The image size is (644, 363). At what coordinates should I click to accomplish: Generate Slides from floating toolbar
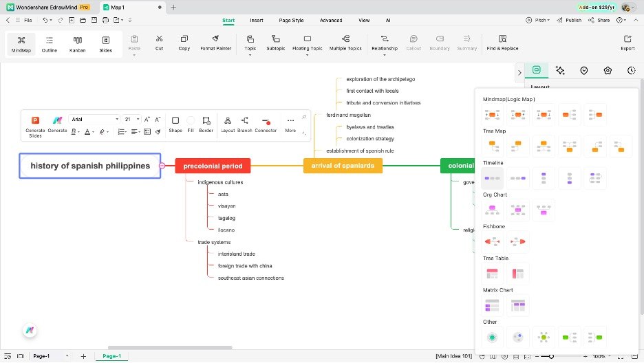35,126
